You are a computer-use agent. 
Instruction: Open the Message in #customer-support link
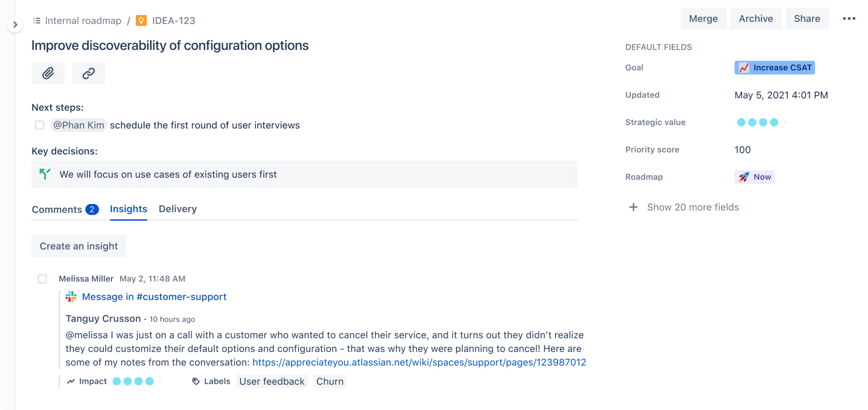coord(154,297)
